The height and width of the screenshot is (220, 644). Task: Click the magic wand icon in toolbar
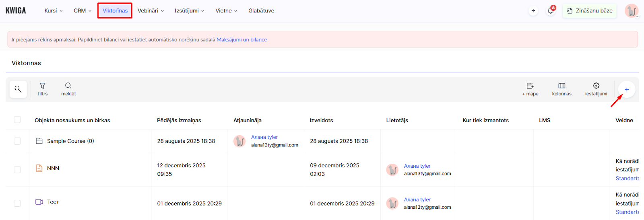click(18, 89)
